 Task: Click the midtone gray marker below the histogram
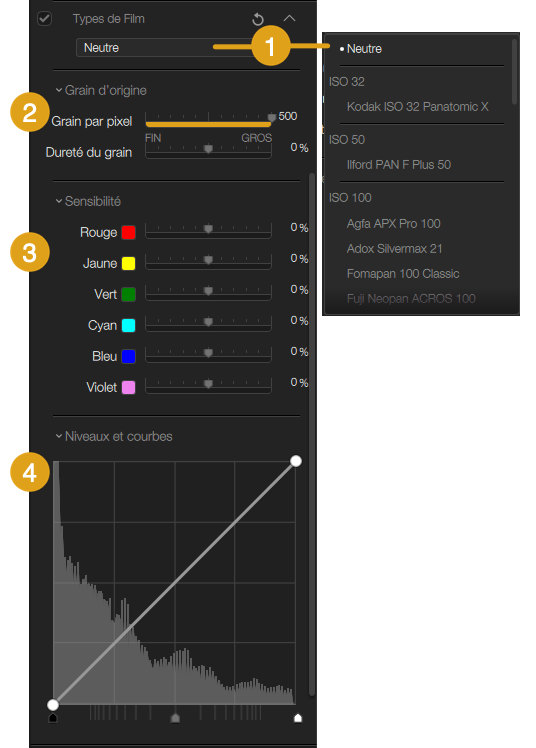pos(175,718)
